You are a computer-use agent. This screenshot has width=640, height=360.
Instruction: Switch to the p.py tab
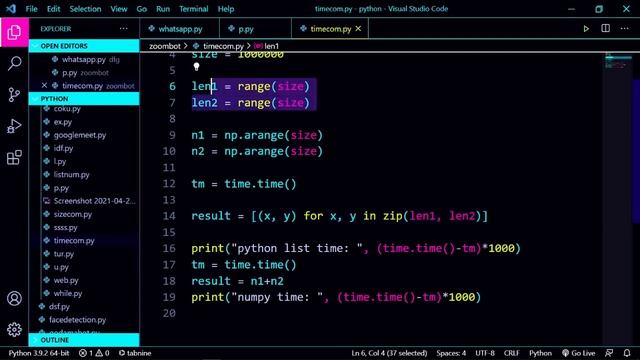pos(256,29)
